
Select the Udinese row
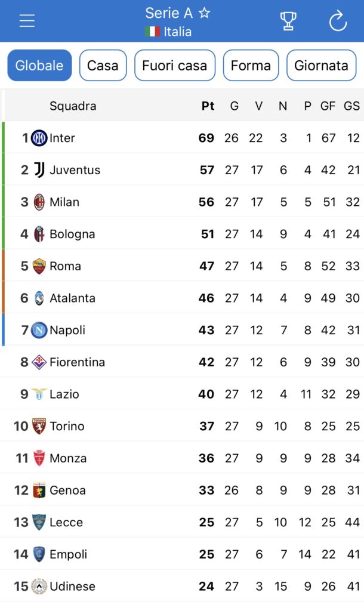(x=182, y=586)
